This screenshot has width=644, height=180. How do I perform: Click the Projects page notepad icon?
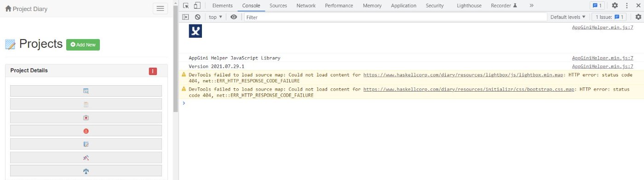tap(10, 44)
